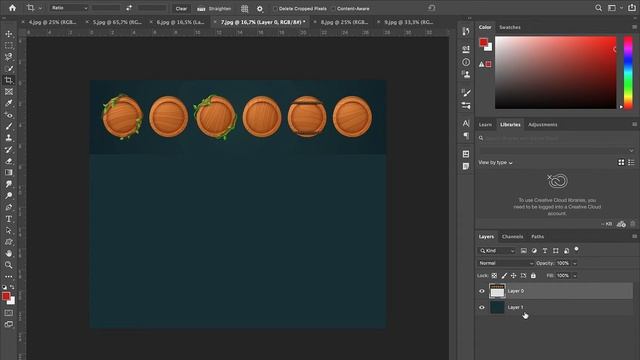Select the Zoom tool
Screen dimensions: 640x360
pyautogui.click(x=9, y=265)
